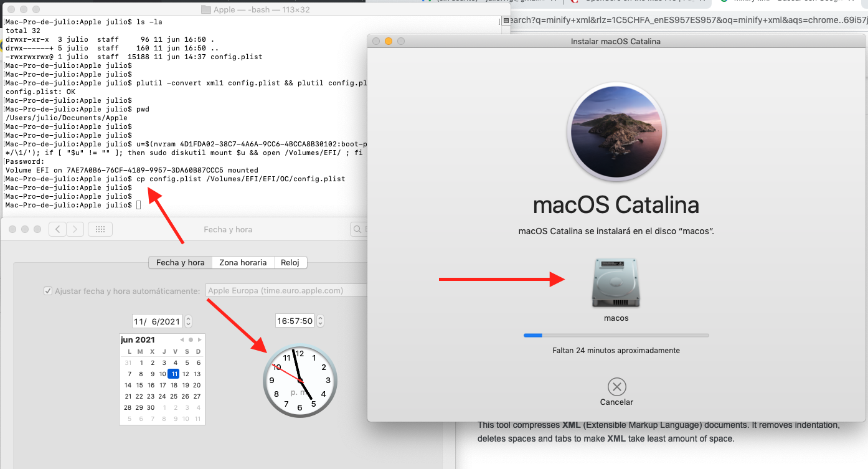Click the 'cp config.plist /Volumes/EFI' command line

pos(240,179)
